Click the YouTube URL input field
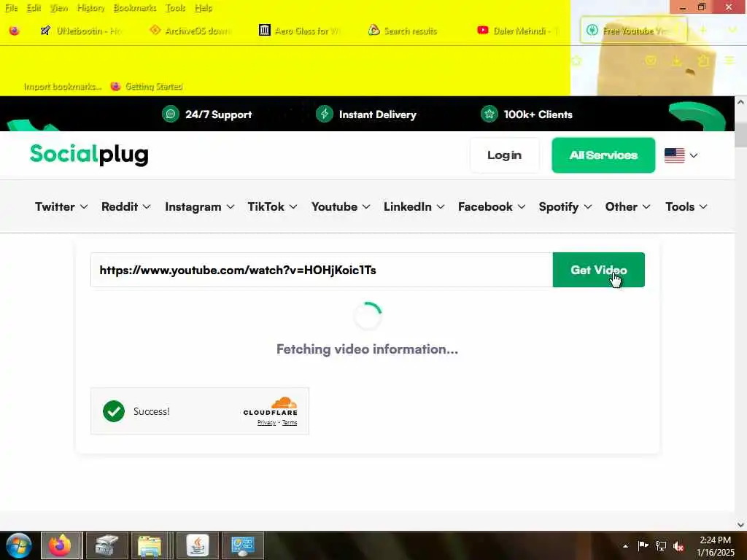 click(x=322, y=270)
